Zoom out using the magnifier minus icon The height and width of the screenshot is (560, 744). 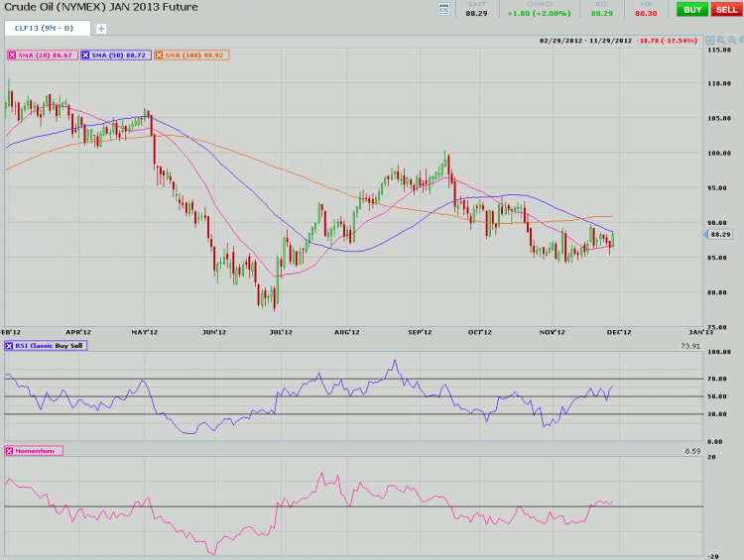point(731,41)
